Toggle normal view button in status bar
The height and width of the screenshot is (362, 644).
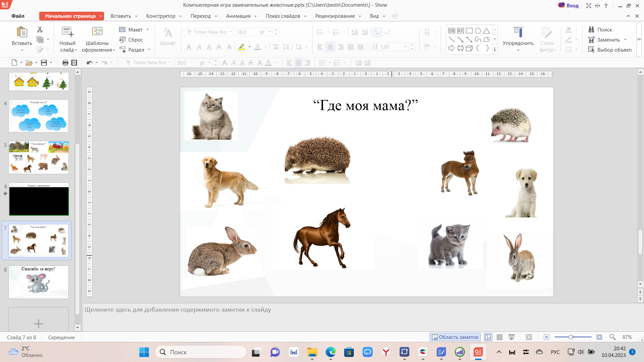point(488,337)
